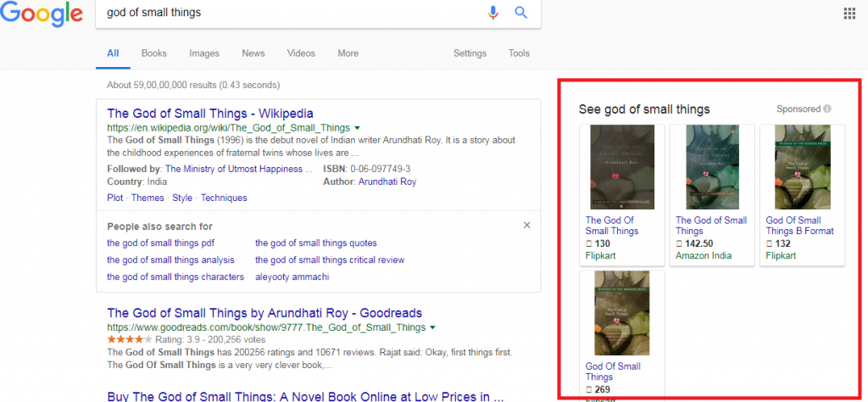Viewport: 868px width, 402px height.
Task: Close the People also search for box
Action: 527,225
